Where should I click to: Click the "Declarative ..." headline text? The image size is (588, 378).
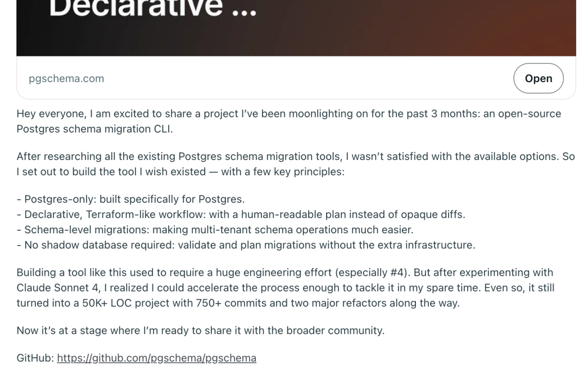point(153,8)
